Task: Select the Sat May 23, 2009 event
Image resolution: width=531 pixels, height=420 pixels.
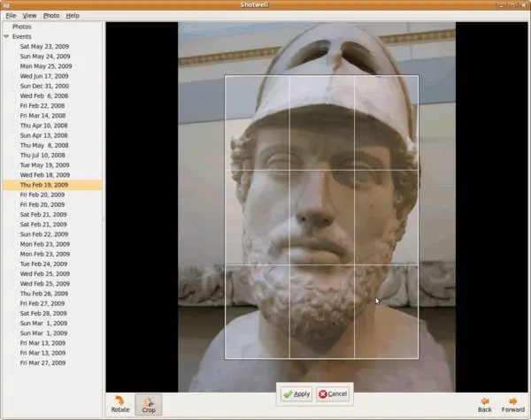Action: [44, 46]
